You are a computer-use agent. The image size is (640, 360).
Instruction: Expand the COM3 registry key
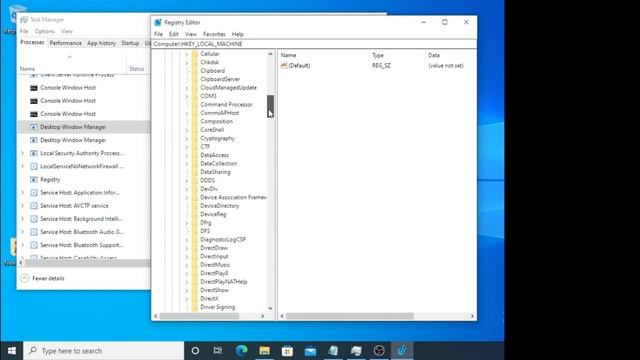187,96
